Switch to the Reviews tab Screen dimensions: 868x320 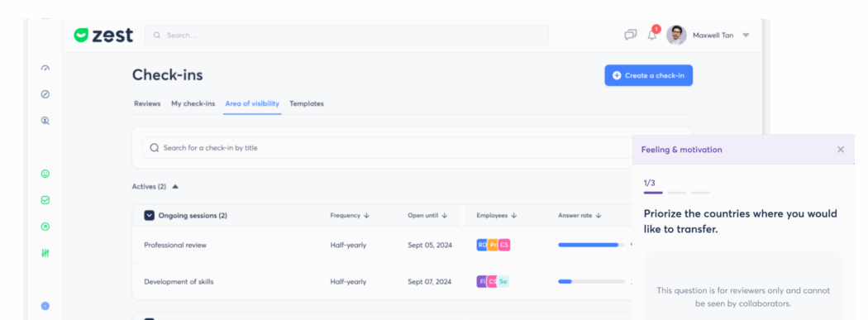pos(147,103)
